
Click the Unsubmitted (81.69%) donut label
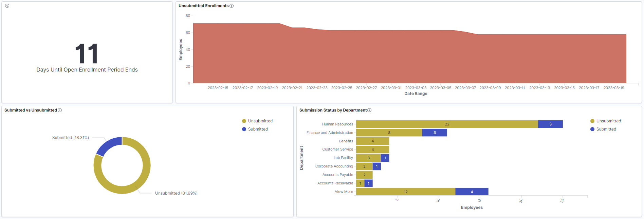[176, 193]
